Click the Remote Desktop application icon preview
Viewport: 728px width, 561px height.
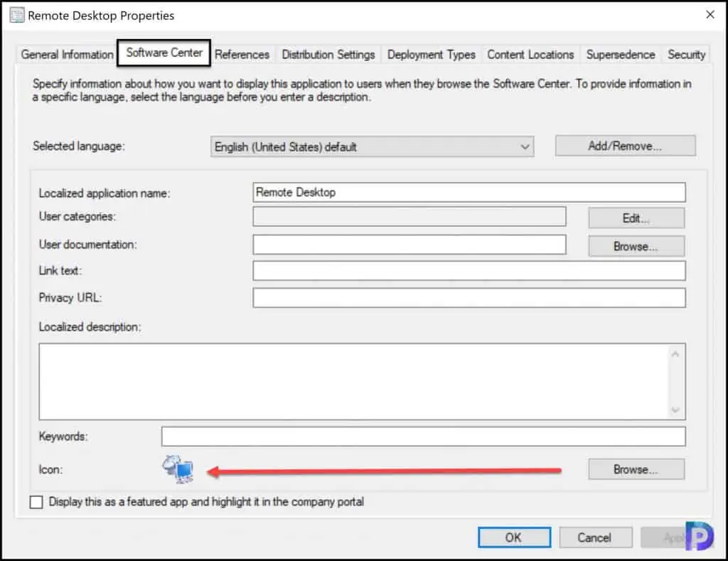click(178, 469)
